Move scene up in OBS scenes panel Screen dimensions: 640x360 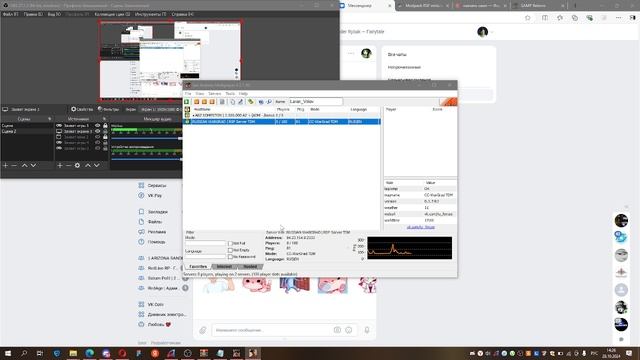click(x=24, y=165)
